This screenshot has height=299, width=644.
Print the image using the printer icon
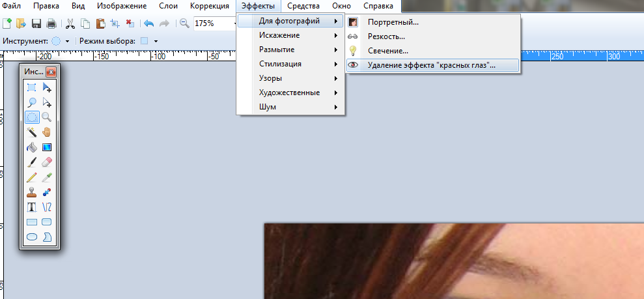coord(51,23)
